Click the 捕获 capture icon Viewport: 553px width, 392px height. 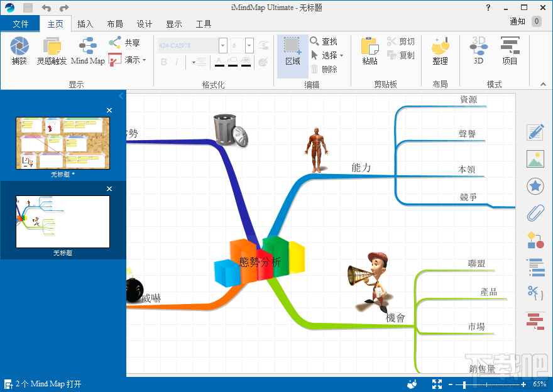[19, 46]
